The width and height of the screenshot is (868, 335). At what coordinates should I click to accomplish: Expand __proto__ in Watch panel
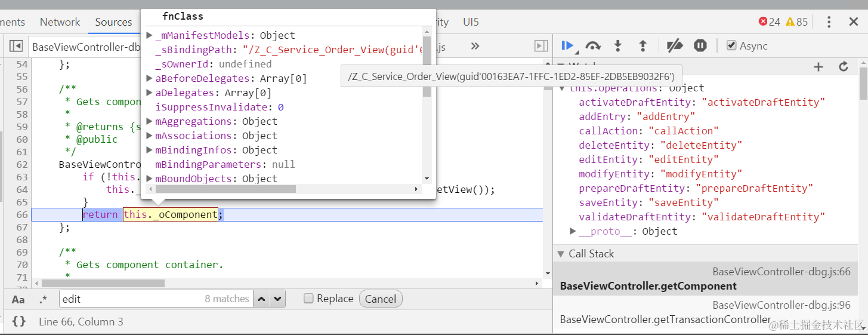573,231
